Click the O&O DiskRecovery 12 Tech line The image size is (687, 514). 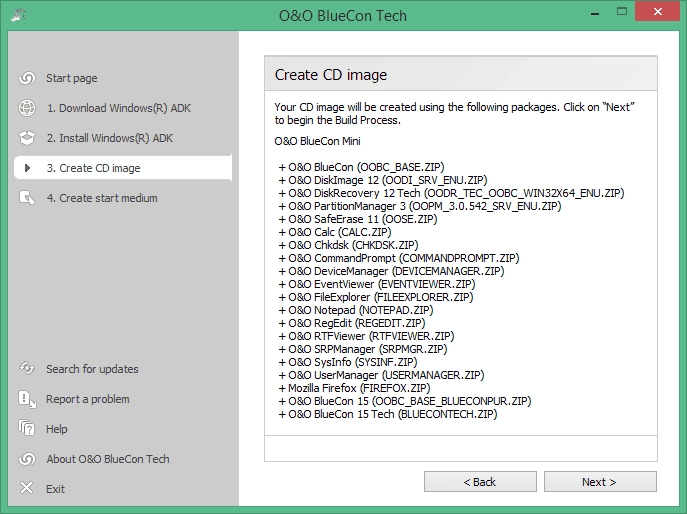451,193
